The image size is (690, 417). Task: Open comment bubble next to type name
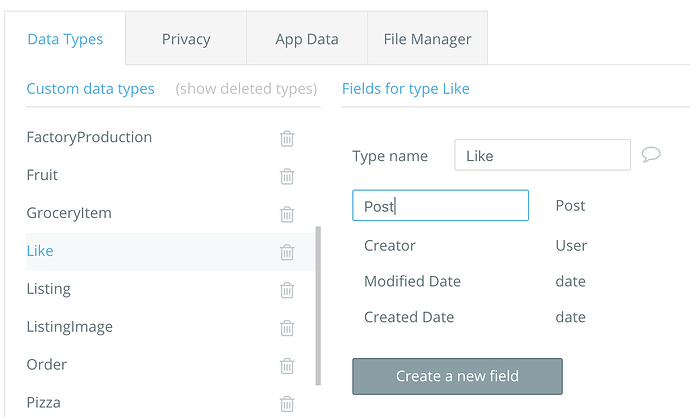point(651,155)
